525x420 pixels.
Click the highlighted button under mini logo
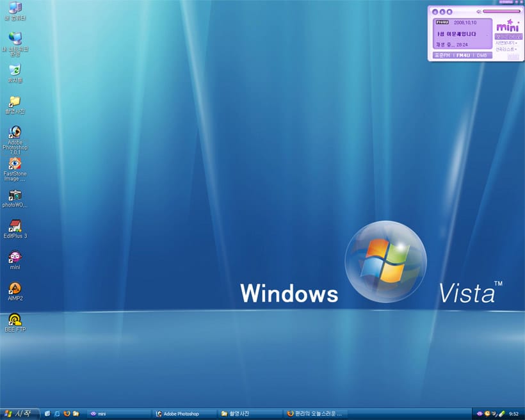click(x=508, y=36)
